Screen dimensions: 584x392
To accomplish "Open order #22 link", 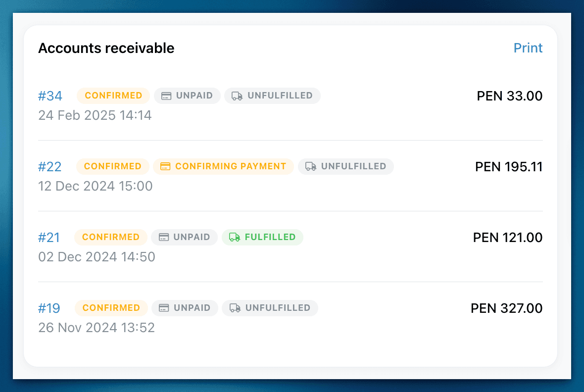I will tap(49, 167).
